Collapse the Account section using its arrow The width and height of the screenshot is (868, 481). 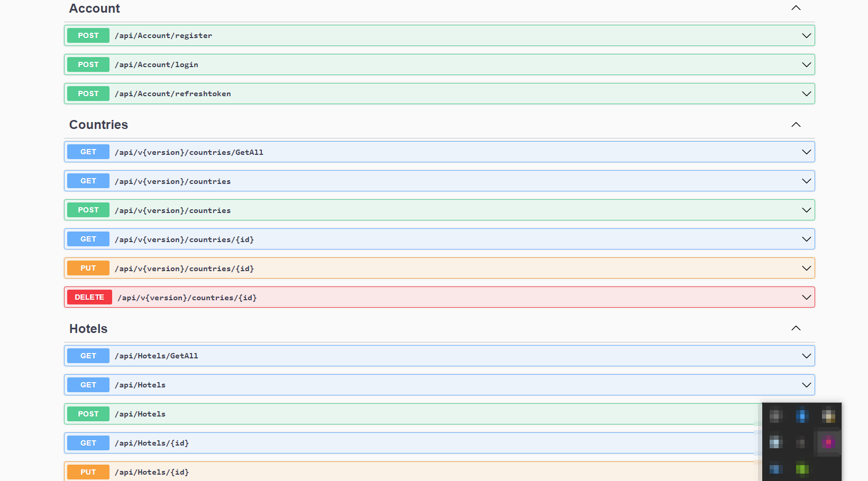point(796,8)
